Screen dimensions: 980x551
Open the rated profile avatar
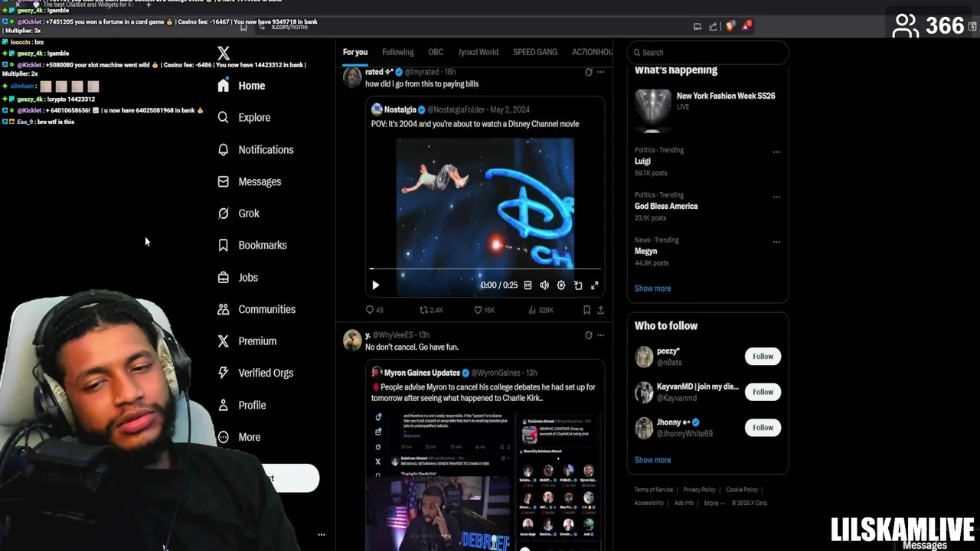[x=352, y=78]
